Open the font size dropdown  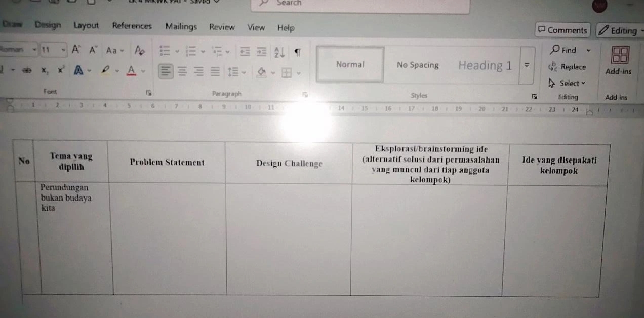63,50
